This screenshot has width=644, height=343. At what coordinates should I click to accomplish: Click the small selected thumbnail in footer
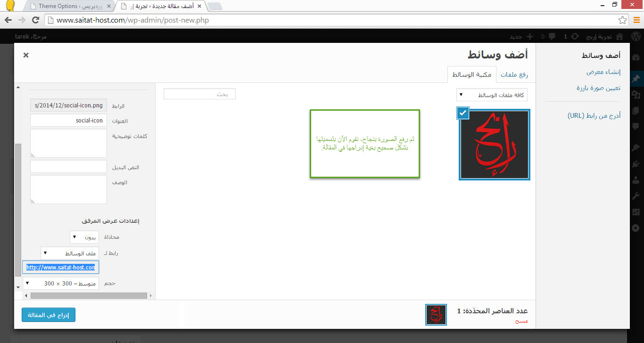pyautogui.click(x=436, y=314)
